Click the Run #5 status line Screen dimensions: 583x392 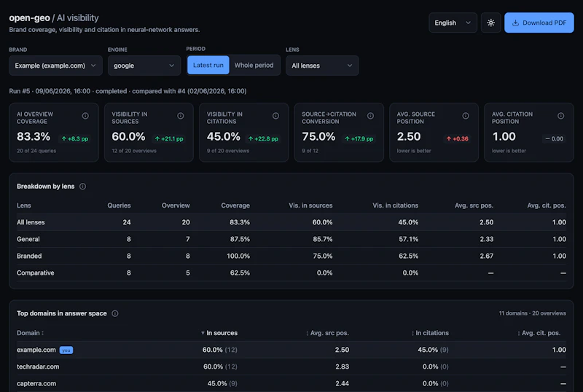pyautogui.click(x=128, y=91)
